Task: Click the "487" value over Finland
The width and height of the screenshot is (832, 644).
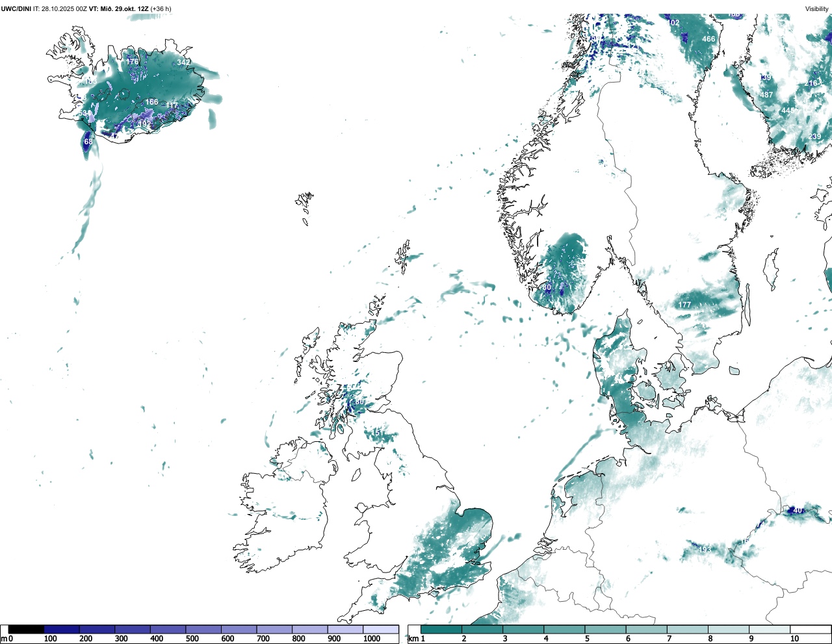Action: pyautogui.click(x=766, y=95)
